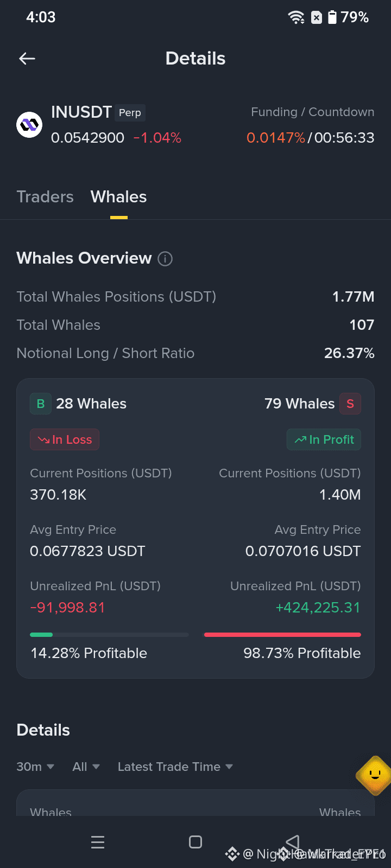Tap the Perp label badge
This screenshot has width=391, height=868.
coord(130,112)
